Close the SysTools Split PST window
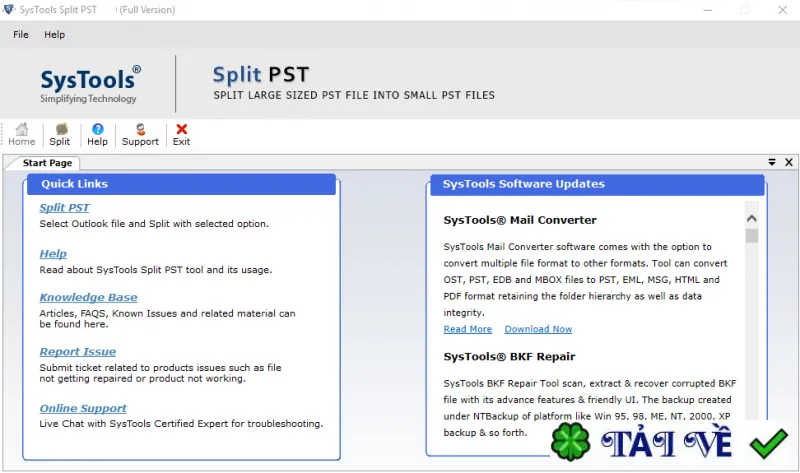 [x=782, y=10]
